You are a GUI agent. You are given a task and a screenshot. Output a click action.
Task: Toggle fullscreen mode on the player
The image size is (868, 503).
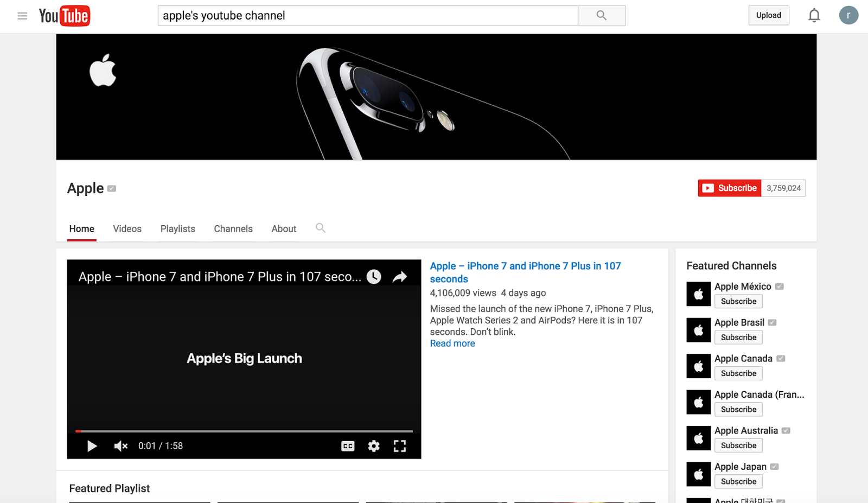[x=400, y=445]
